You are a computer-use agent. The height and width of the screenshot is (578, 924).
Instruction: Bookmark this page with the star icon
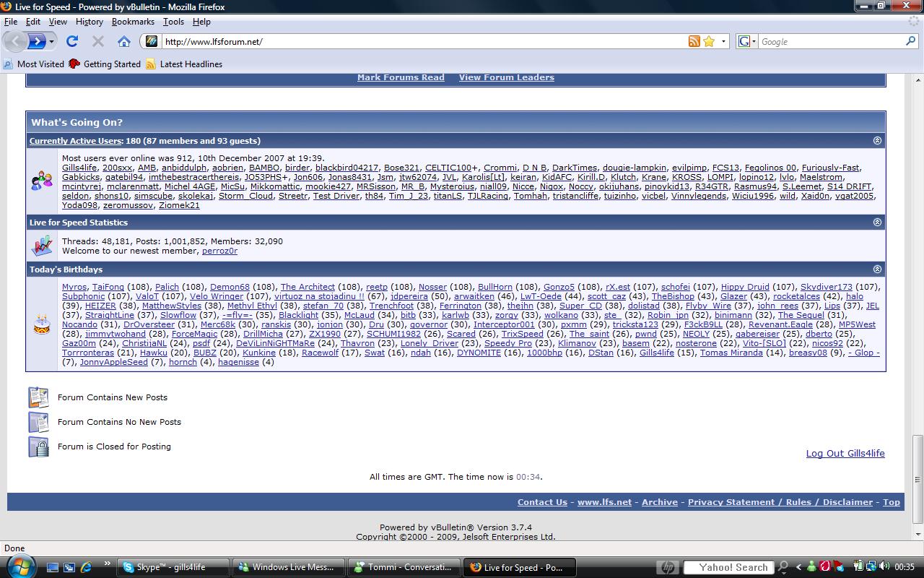(x=709, y=41)
